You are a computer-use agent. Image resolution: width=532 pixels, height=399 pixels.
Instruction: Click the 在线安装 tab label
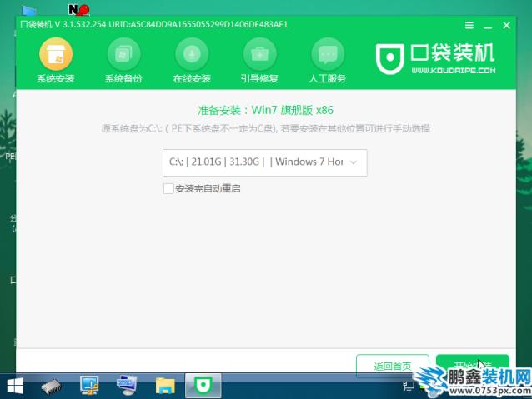tap(192, 79)
